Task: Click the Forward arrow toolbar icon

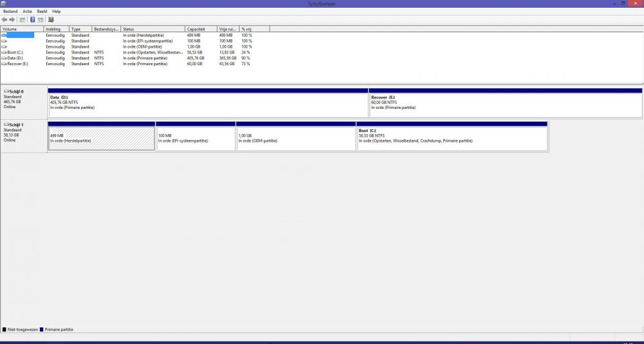Action: click(12, 20)
